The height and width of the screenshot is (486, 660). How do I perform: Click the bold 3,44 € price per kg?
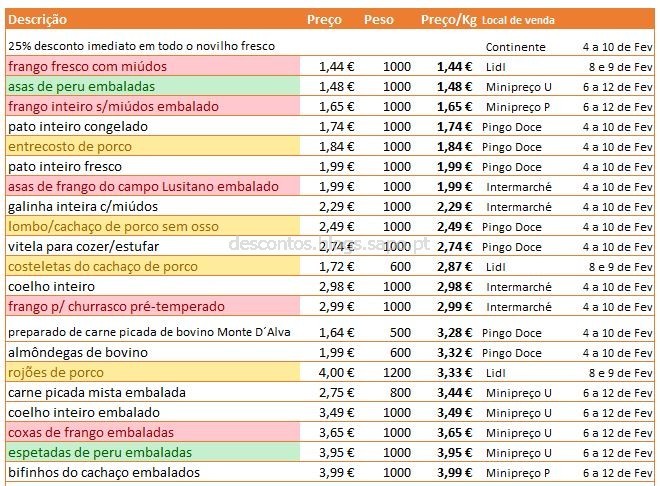(454, 393)
